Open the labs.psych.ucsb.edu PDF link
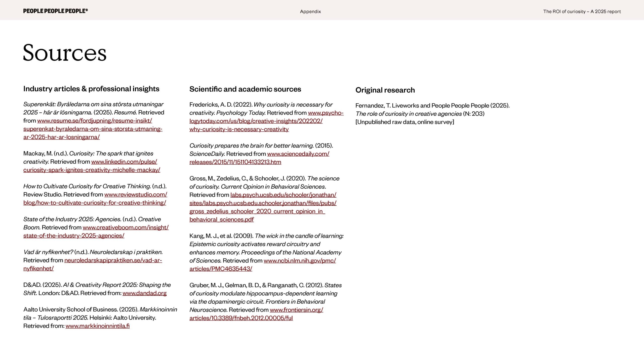 pyautogui.click(x=263, y=203)
